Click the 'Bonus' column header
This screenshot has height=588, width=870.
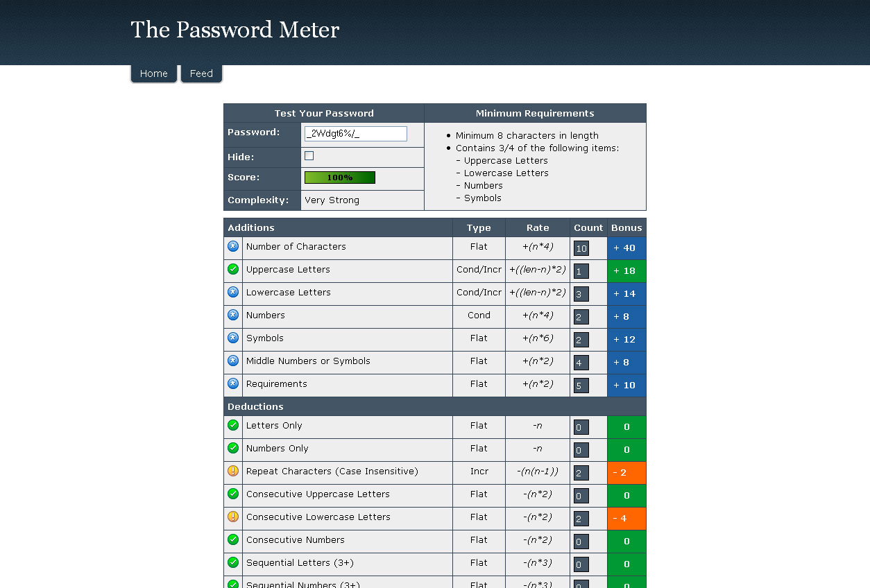pos(626,228)
